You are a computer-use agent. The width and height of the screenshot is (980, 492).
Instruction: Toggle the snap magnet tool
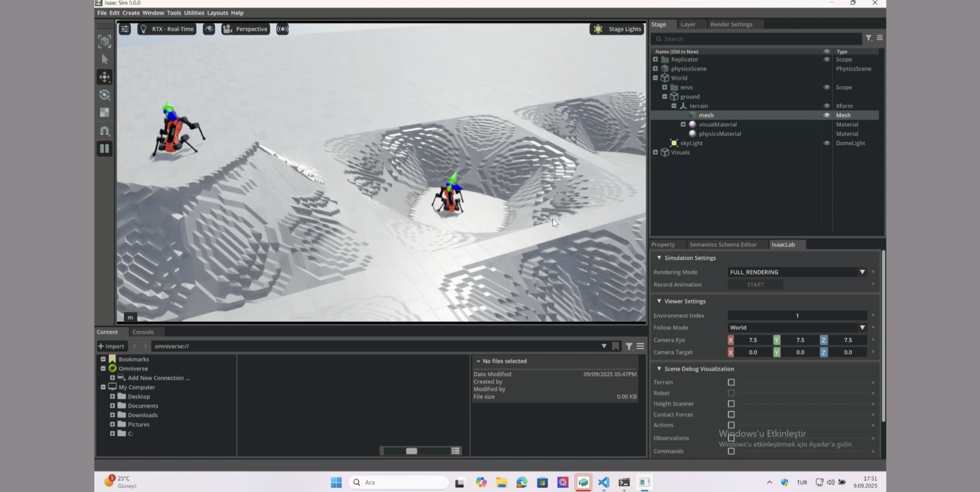tap(104, 131)
